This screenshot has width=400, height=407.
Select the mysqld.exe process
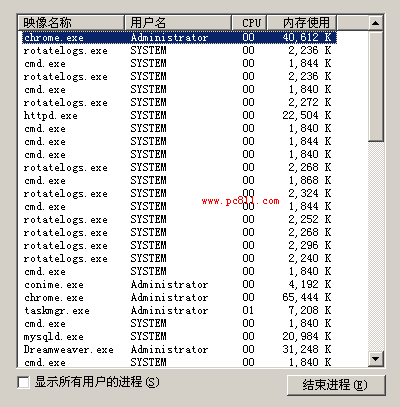coord(177,336)
